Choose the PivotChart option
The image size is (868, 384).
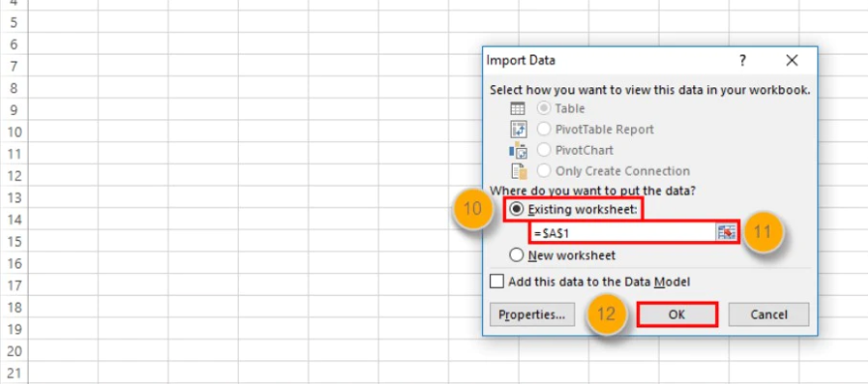(544, 150)
